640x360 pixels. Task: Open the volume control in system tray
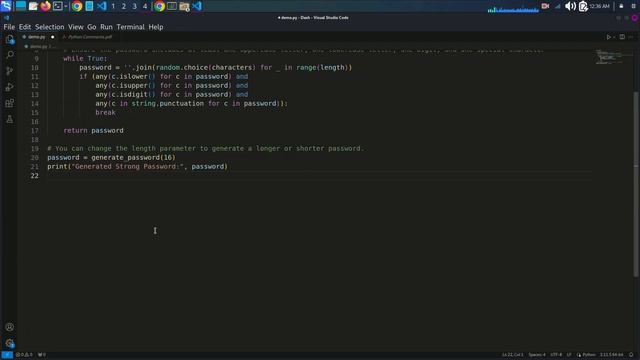[570, 6]
